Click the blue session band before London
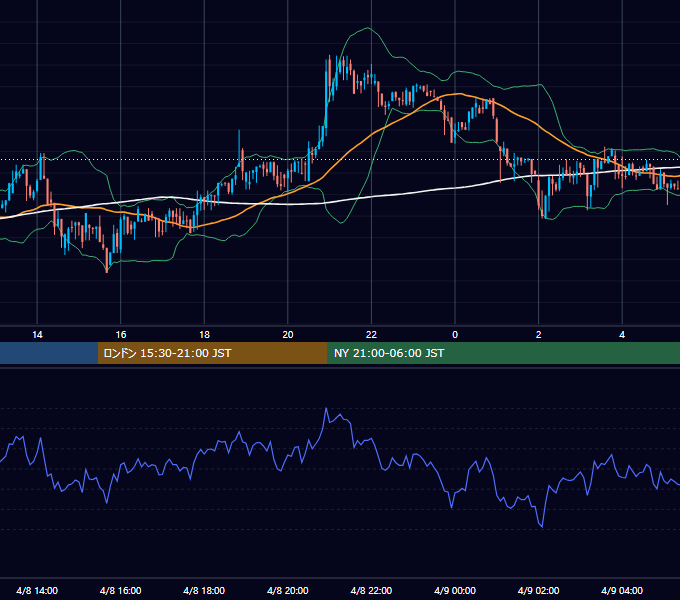 tap(49, 353)
